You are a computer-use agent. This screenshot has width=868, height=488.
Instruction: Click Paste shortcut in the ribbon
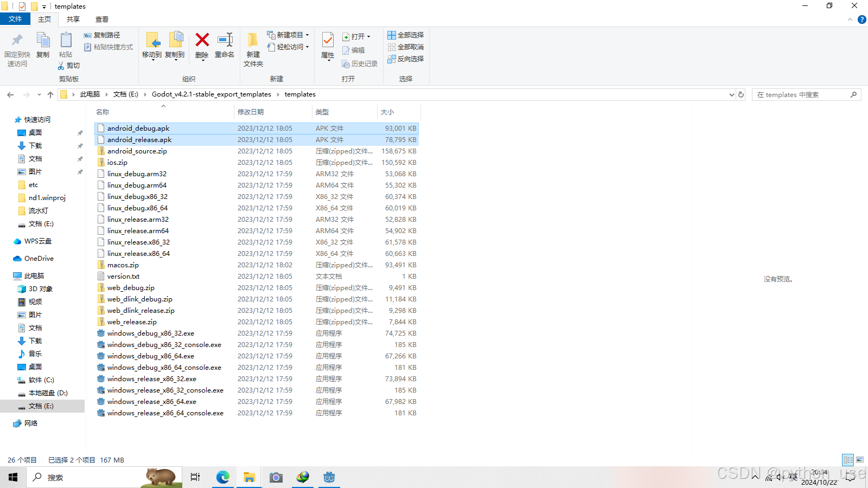pyautogui.click(x=108, y=47)
